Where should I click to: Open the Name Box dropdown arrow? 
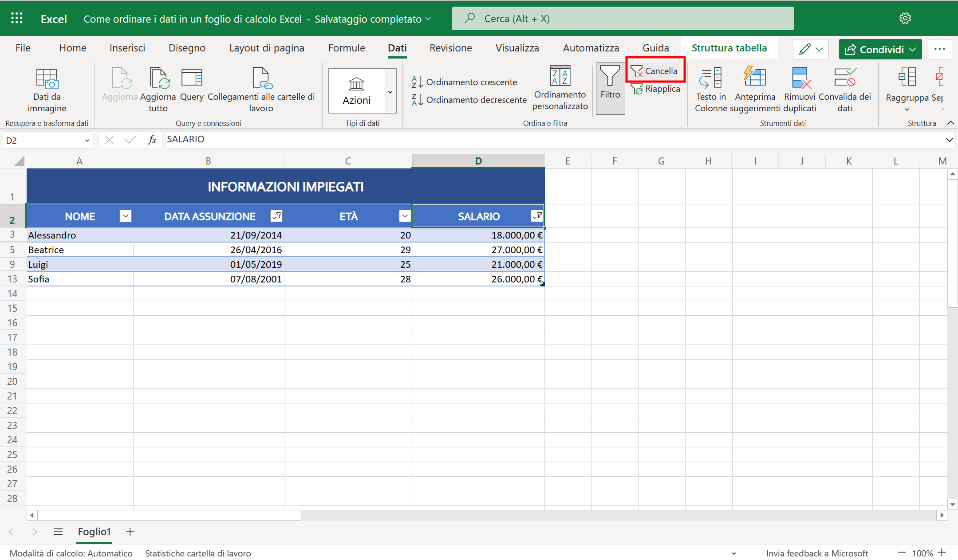click(x=87, y=141)
